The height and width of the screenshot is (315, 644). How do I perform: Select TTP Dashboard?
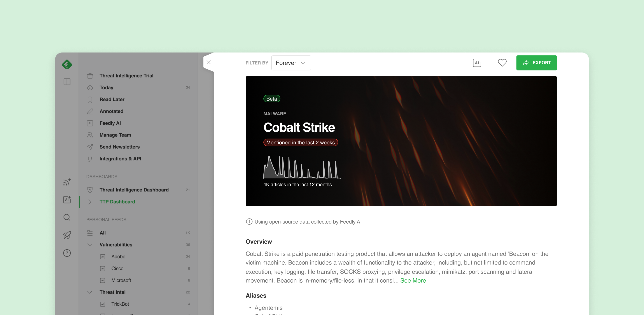117,202
